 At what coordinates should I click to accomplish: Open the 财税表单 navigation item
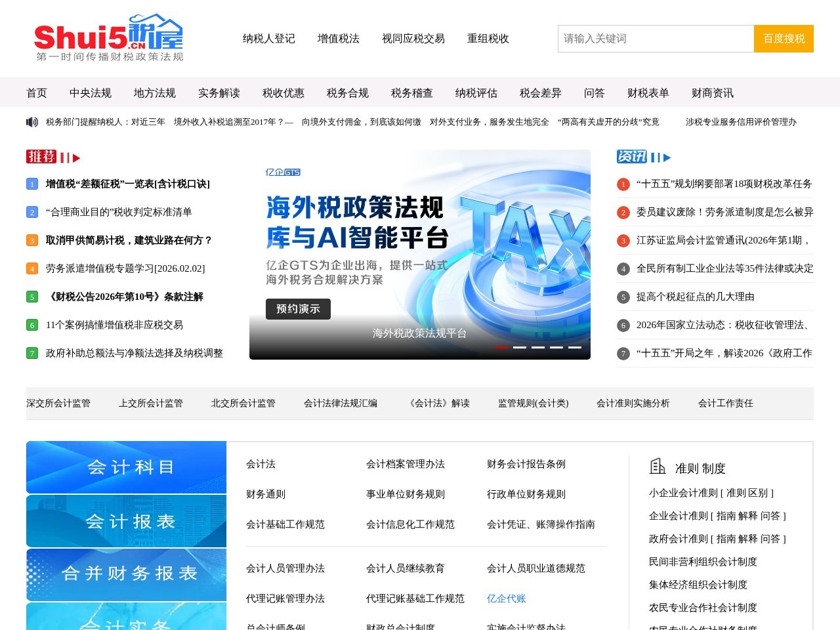(648, 93)
